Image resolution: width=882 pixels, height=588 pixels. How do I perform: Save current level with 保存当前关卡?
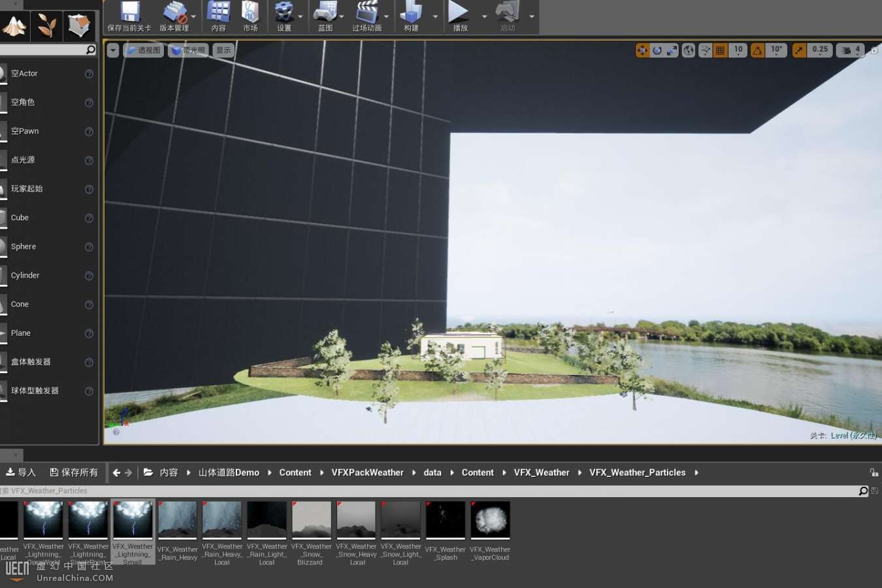pos(129,17)
